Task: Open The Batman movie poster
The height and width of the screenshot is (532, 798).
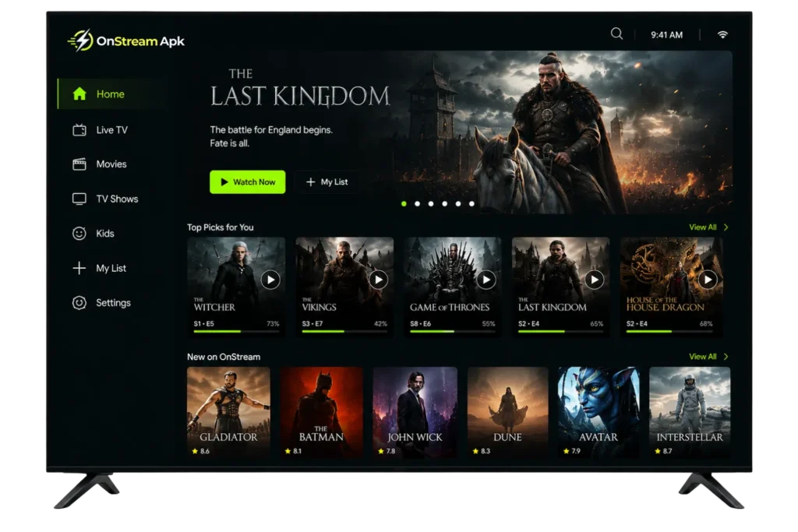Action: pyautogui.click(x=321, y=413)
